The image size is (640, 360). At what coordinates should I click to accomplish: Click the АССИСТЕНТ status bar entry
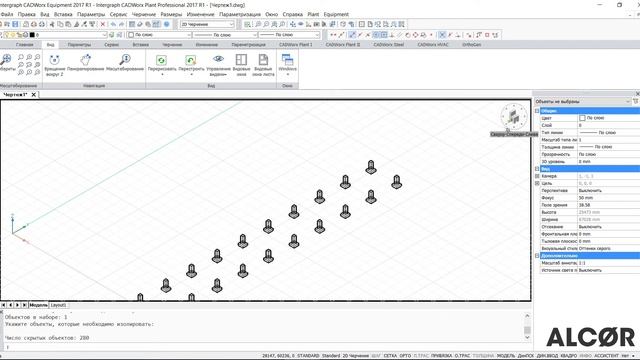click(606, 356)
